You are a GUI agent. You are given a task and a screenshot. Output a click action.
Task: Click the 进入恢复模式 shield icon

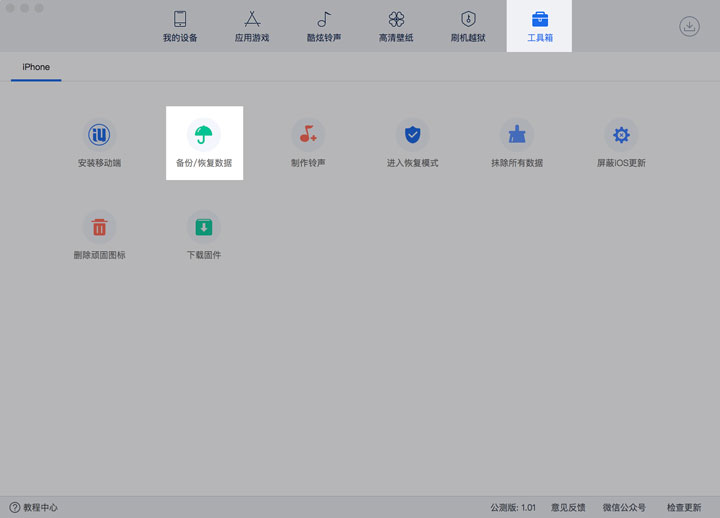pos(412,136)
